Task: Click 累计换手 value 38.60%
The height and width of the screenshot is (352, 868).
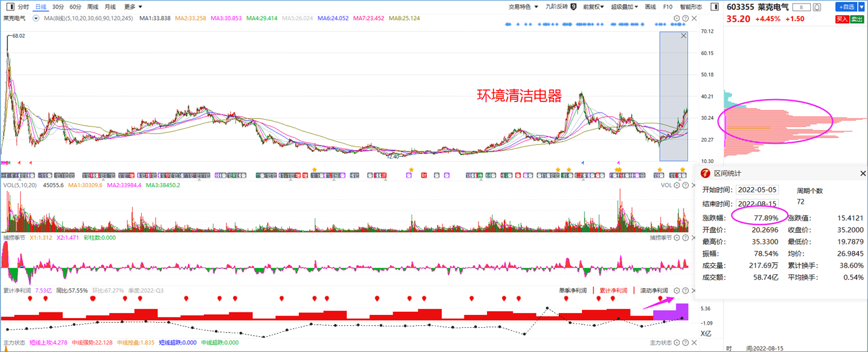Action: [x=851, y=265]
